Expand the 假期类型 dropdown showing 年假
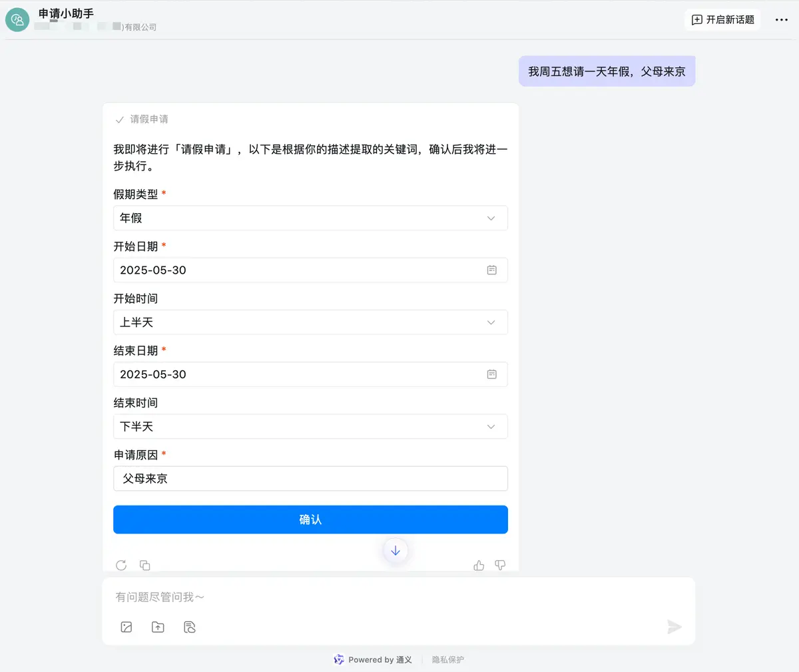The height and width of the screenshot is (672, 799). point(310,218)
